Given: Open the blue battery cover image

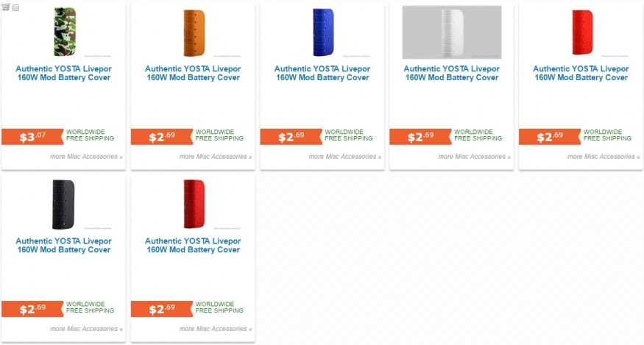Looking at the screenshot, I should tap(323, 32).
